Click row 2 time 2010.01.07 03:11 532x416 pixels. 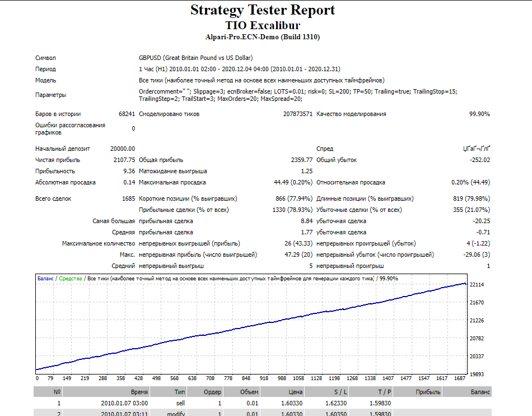coord(124,414)
